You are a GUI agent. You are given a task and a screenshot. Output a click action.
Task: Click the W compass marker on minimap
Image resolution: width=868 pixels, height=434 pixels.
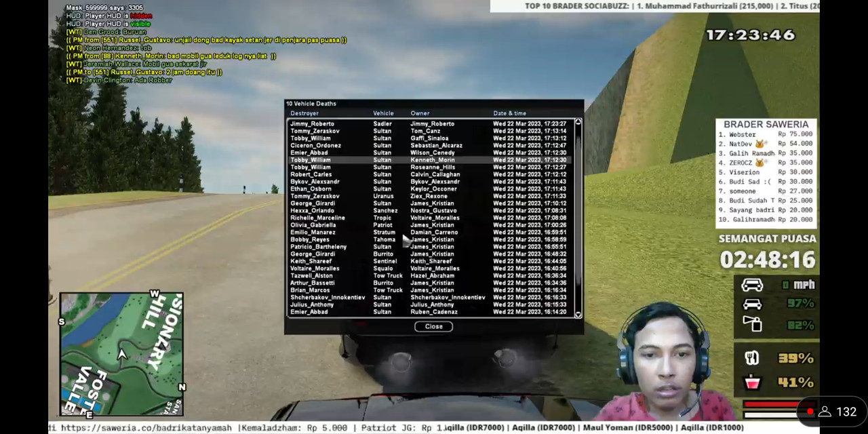[x=155, y=294]
